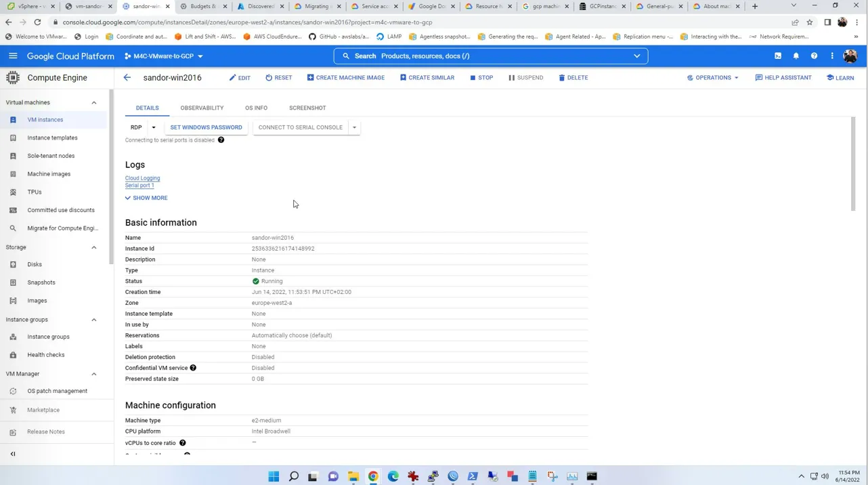Open the taskbar search icon
The height and width of the screenshot is (485, 868).
click(294, 476)
